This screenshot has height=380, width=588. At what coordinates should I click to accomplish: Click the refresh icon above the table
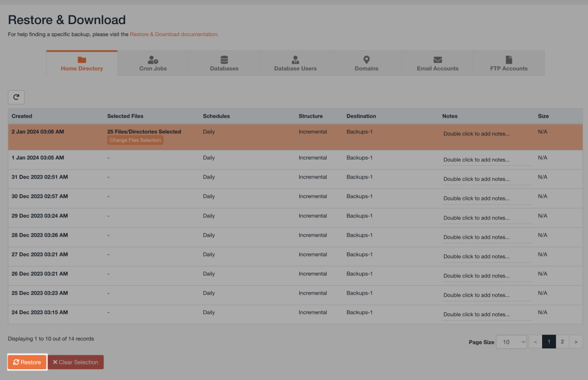point(16,97)
